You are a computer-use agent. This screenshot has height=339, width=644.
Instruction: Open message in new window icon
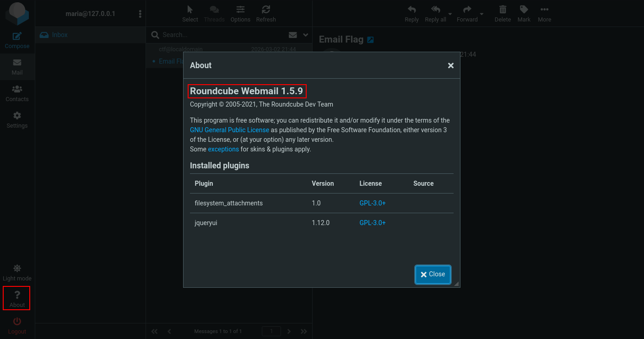coord(370,40)
